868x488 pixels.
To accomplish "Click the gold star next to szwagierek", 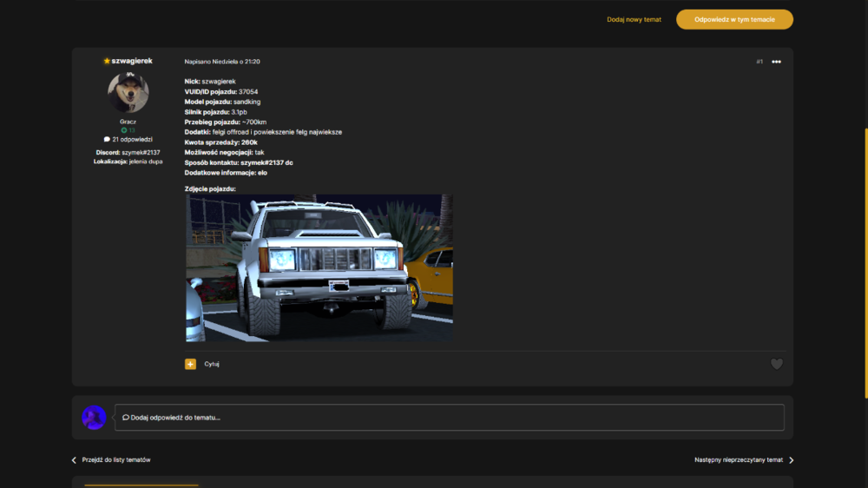I will [x=107, y=61].
